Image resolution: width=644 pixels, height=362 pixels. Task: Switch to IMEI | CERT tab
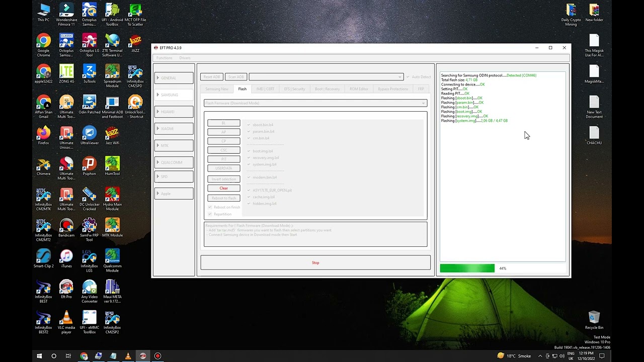point(265,89)
